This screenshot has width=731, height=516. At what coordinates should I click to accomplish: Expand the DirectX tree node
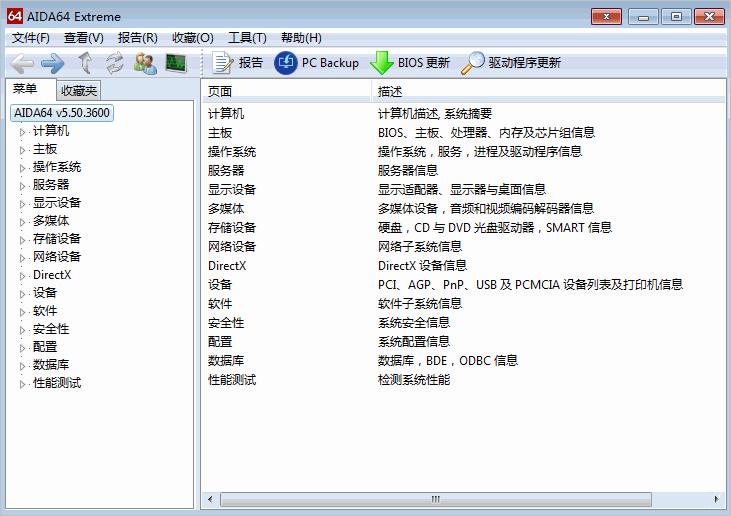tap(22, 276)
